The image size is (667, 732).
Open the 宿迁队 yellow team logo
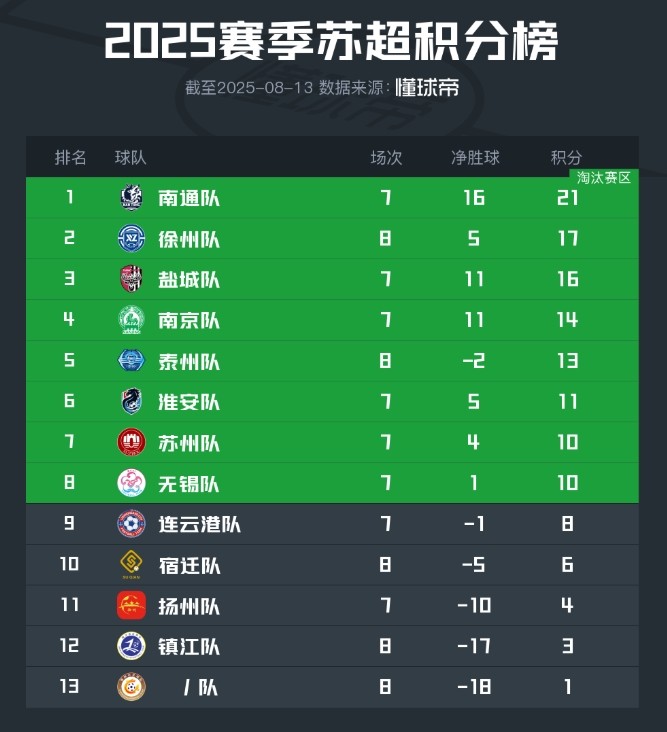[131, 565]
